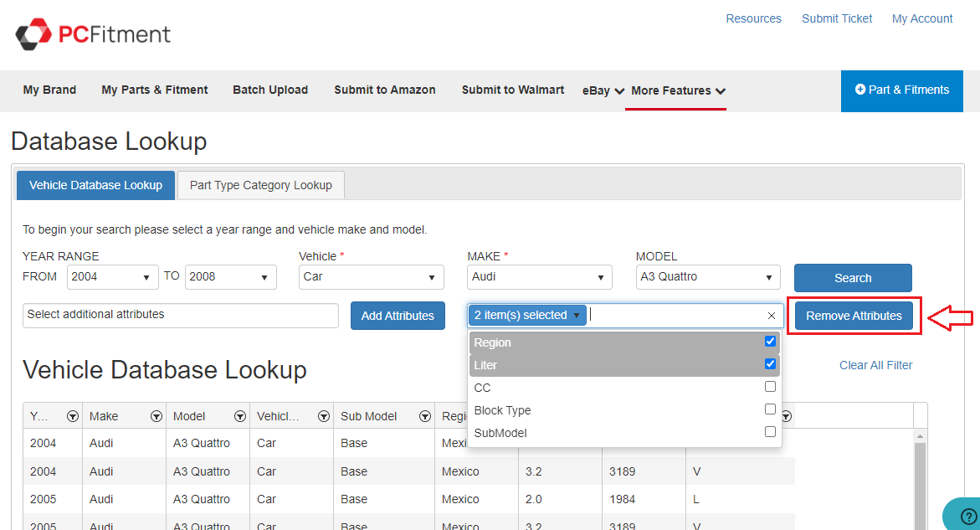Click the results table vertical scrollbar

[x=920, y=477]
